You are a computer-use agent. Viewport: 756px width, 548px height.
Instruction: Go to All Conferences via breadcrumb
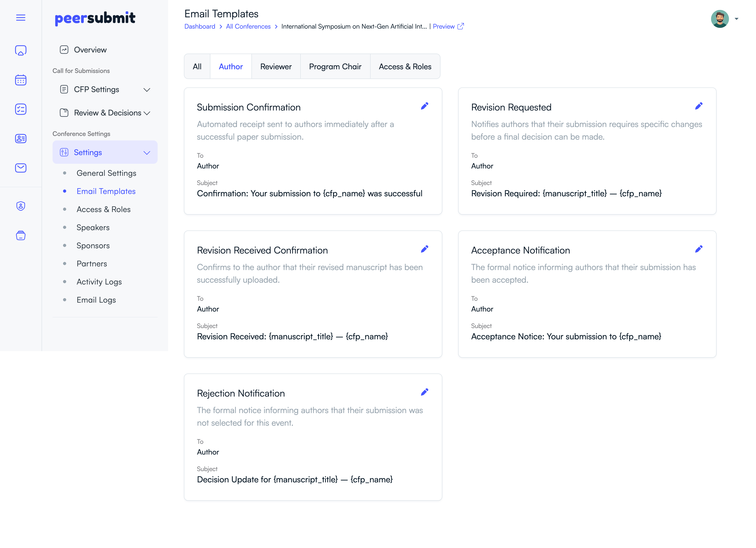coord(248,26)
